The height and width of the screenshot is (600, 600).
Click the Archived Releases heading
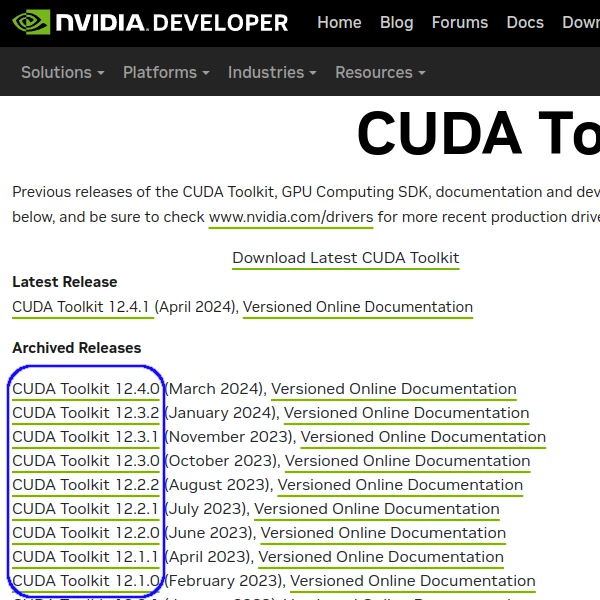click(77, 348)
